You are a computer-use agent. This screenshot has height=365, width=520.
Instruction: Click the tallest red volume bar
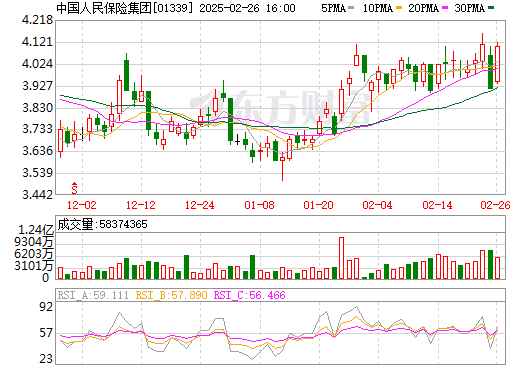click(341, 258)
